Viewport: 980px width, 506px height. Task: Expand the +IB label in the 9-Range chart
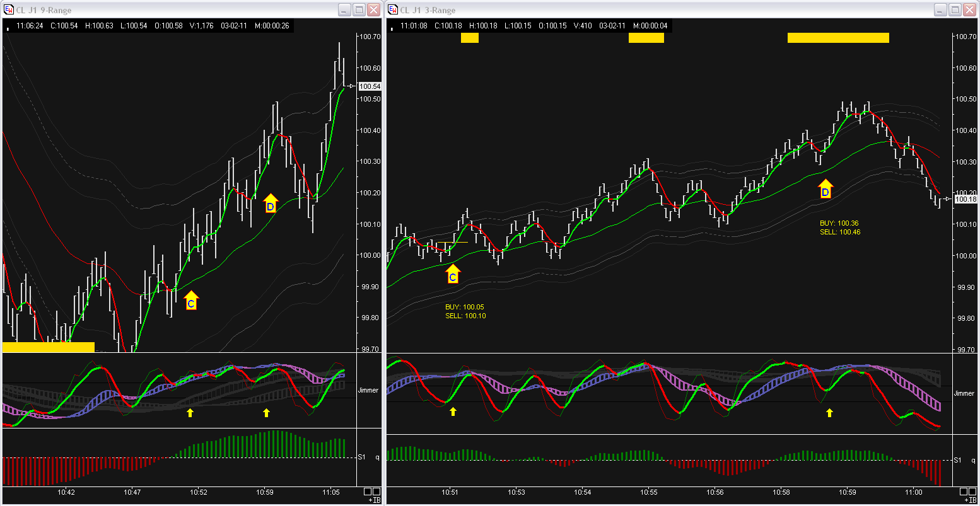coord(375,500)
